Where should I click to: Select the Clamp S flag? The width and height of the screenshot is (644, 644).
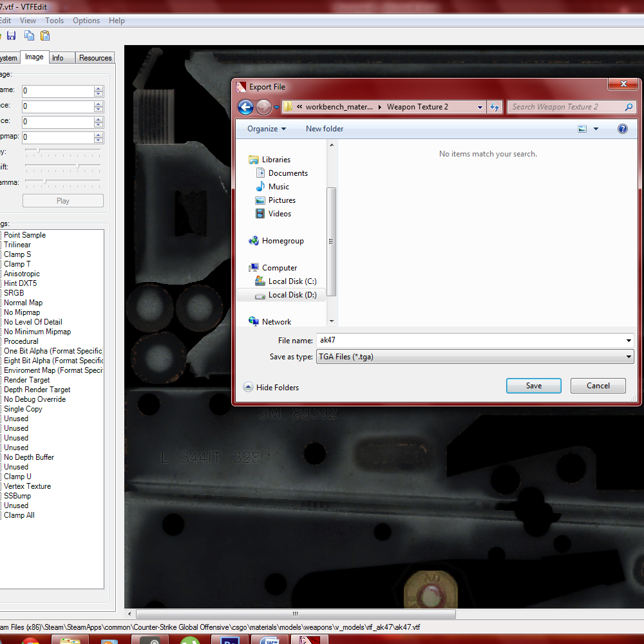[17, 254]
